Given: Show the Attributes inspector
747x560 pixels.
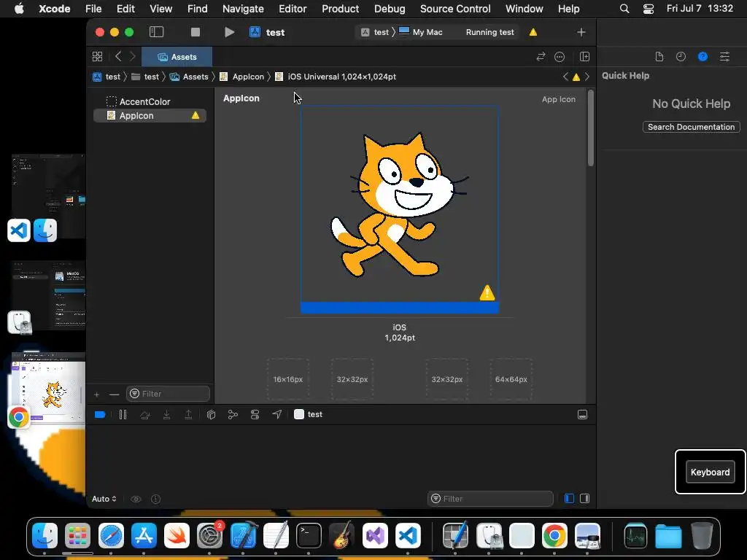Looking at the screenshot, I should (x=724, y=57).
